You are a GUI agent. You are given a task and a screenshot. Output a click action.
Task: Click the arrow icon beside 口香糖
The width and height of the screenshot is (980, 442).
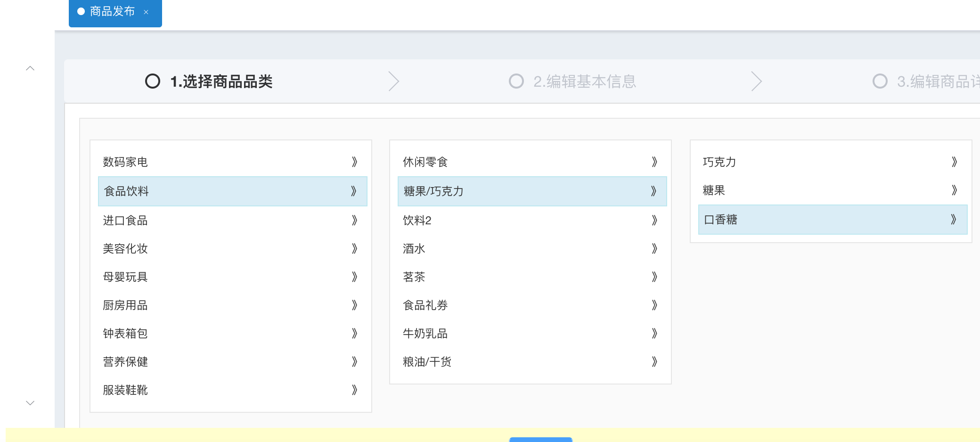tap(953, 220)
